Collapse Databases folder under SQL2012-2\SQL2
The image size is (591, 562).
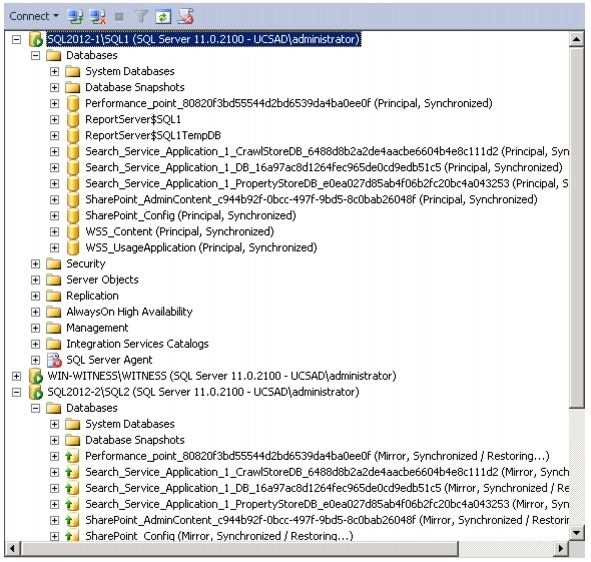click(x=35, y=408)
